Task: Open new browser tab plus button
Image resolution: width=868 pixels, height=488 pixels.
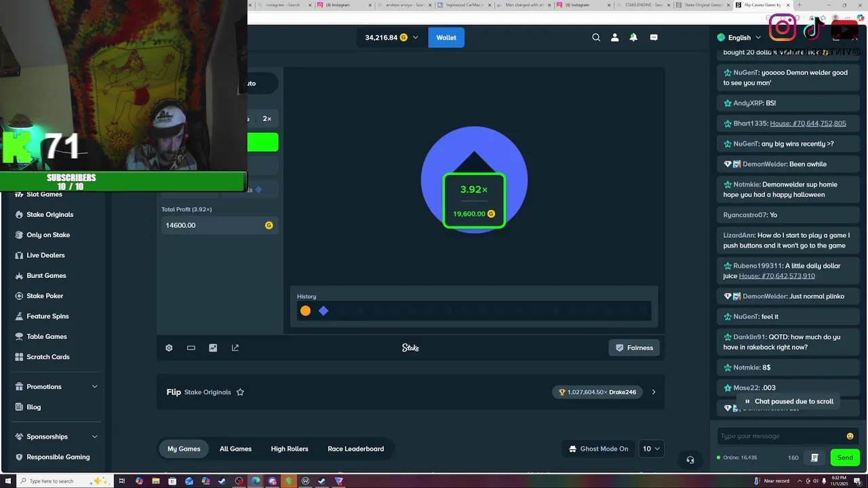Action: [800, 5]
